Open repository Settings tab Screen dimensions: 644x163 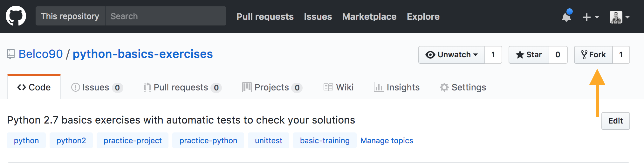click(463, 87)
